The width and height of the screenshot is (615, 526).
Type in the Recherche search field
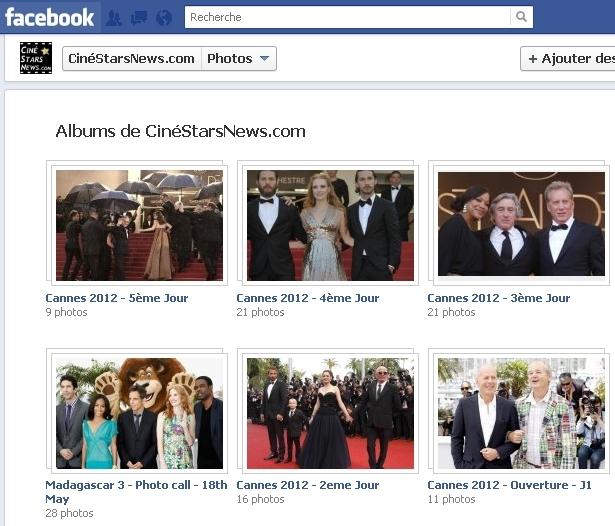tap(347, 17)
